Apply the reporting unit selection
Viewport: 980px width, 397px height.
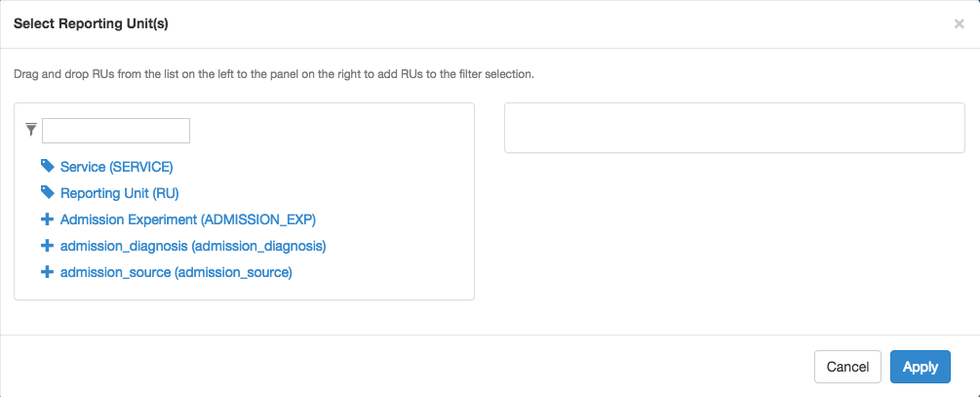tap(920, 367)
